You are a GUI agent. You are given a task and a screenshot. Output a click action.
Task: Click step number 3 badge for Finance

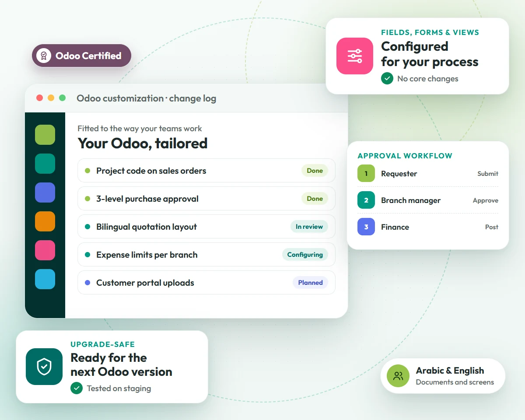tap(366, 227)
